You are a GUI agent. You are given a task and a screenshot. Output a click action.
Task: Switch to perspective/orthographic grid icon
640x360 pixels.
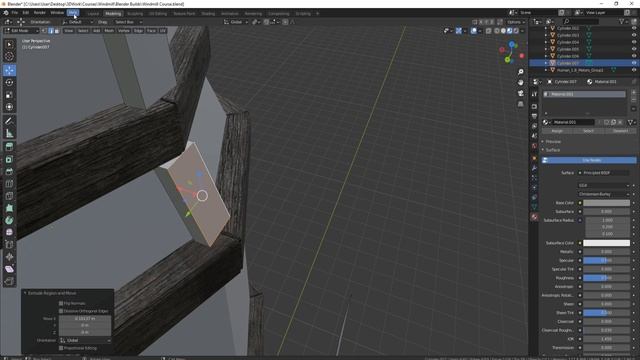click(520, 104)
